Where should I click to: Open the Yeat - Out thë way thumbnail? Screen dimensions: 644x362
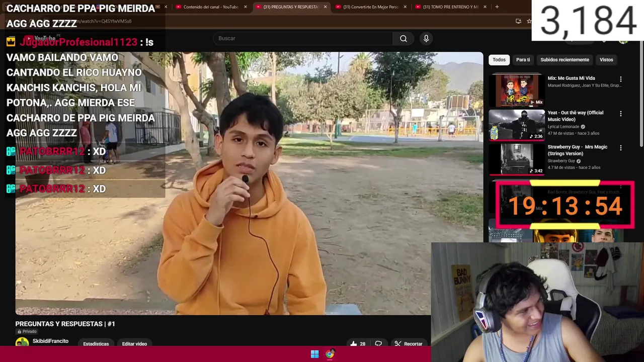pos(517,125)
